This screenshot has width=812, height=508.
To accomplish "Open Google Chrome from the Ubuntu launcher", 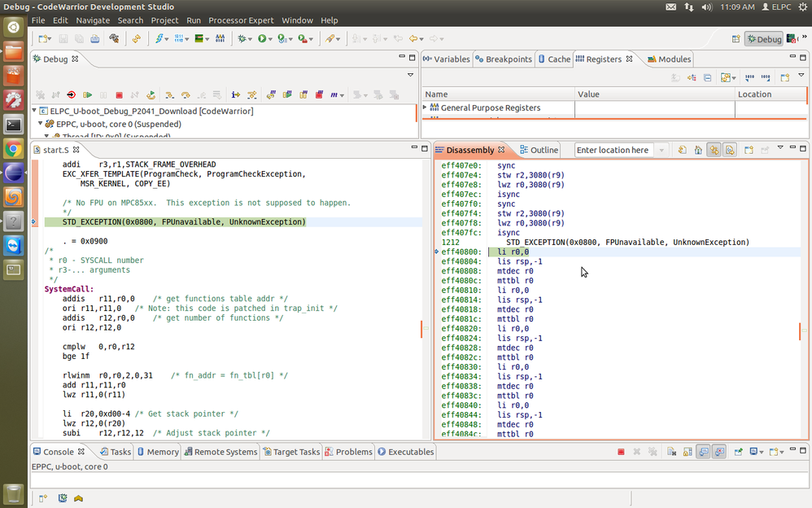I will 13,149.
